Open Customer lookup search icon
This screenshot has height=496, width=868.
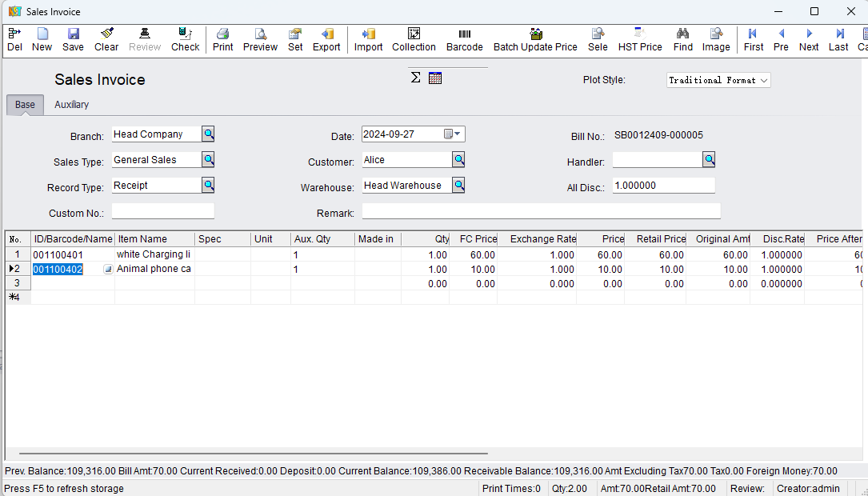coord(458,160)
